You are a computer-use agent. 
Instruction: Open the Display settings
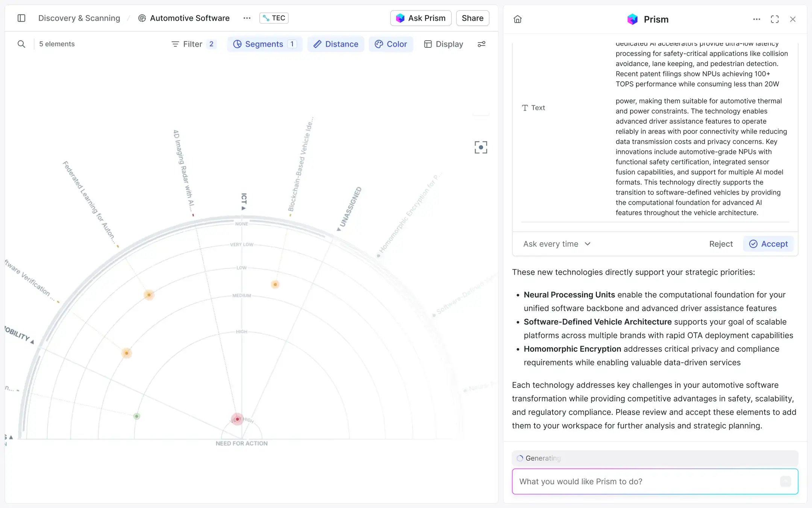click(x=444, y=44)
